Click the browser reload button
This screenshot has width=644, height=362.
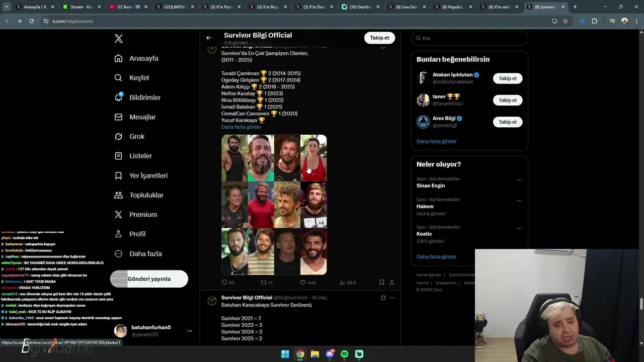click(x=31, y=21)
